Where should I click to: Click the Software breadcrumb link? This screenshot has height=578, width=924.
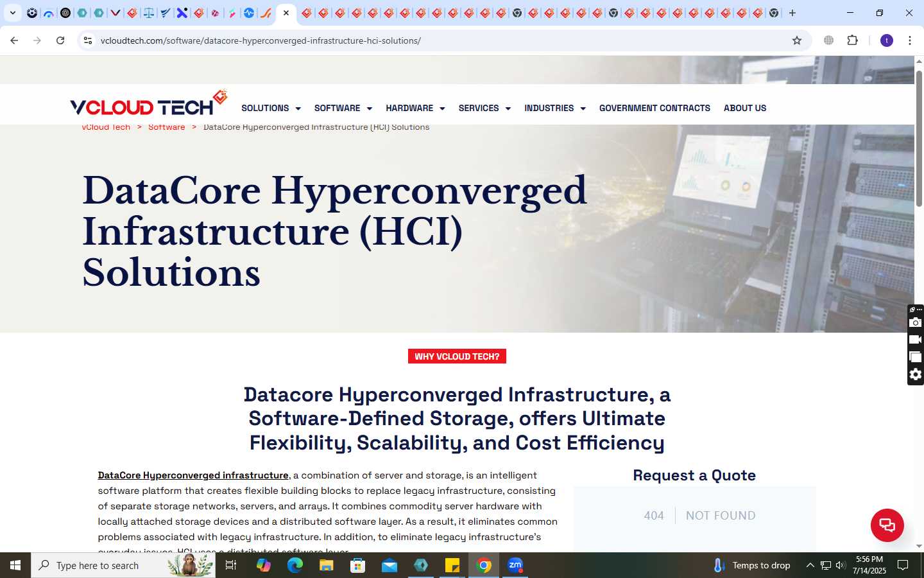click(x=166, y=128)
